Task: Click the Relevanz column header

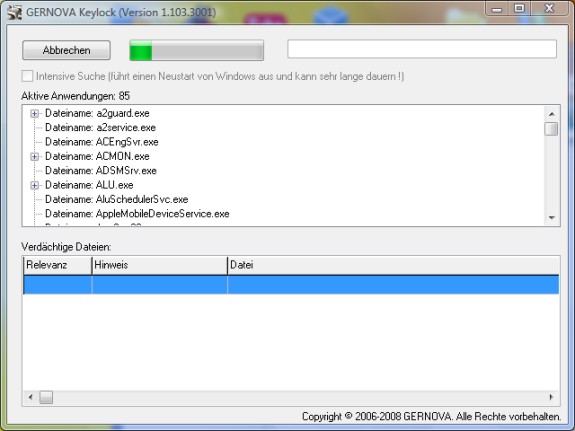Action: coord(58,265)
